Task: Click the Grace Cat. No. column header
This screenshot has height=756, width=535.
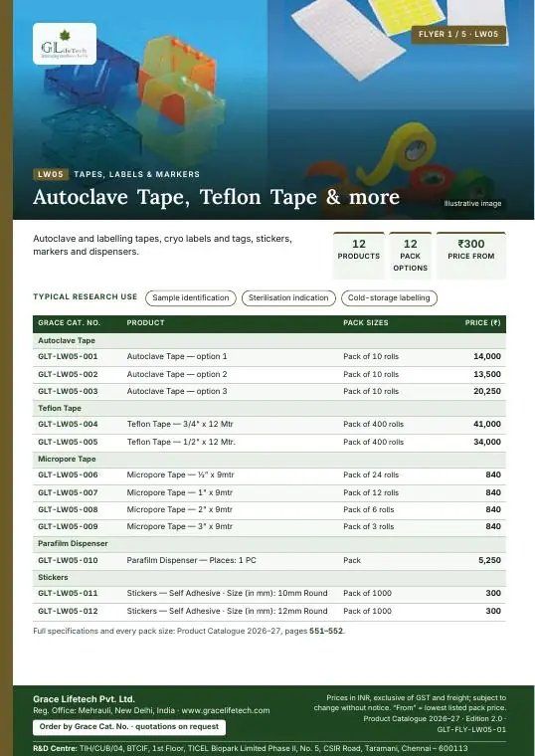Action: pyautogui.click(x=69, y=322)
